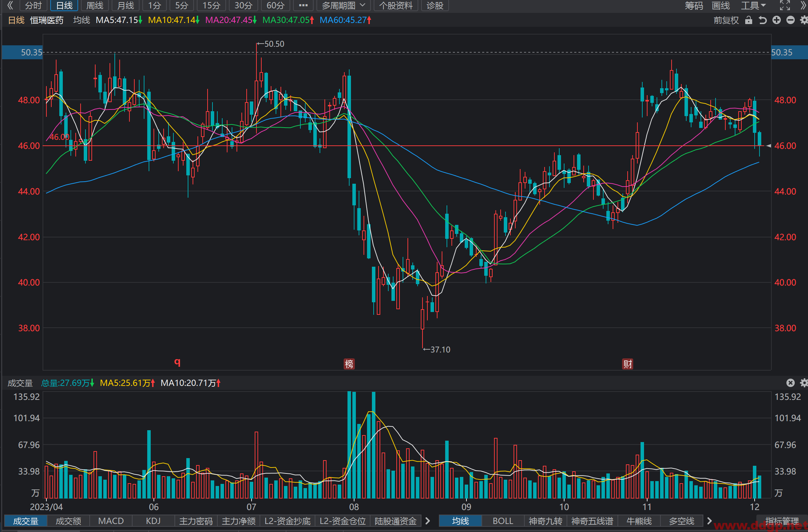Click the red q marker on chart
Viewport: 808px width, 532px height.
tap(177, 362)
